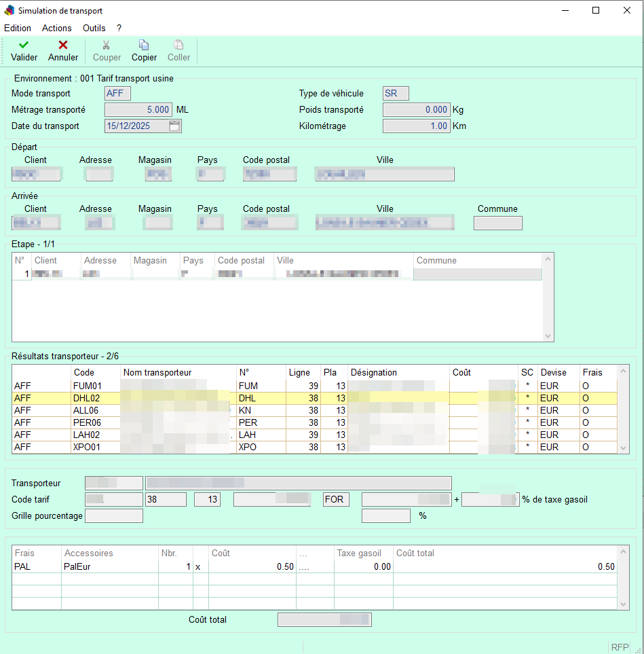The height and width of the screenshot is (654, 644).
Task: Click the Métrage transporté input field
Action: 138,109
